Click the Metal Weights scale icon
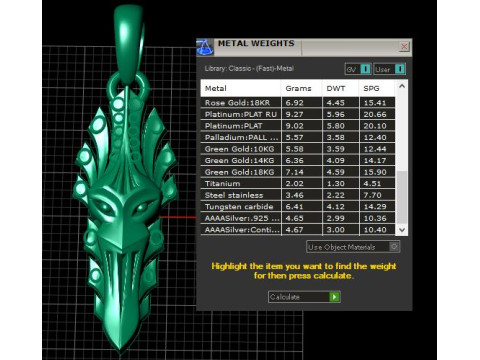The width and height of the screenshot is (480, 360). coord(205,47)
